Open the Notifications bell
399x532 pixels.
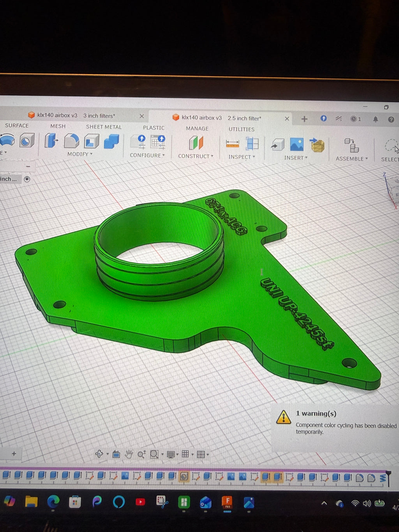(376, 119)
